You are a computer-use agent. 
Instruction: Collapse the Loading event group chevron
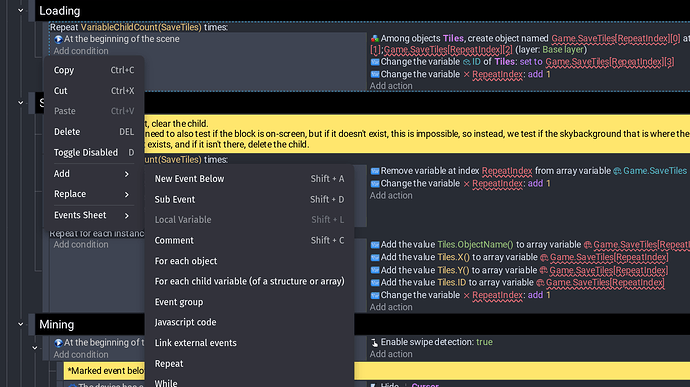tap(21, 11)
